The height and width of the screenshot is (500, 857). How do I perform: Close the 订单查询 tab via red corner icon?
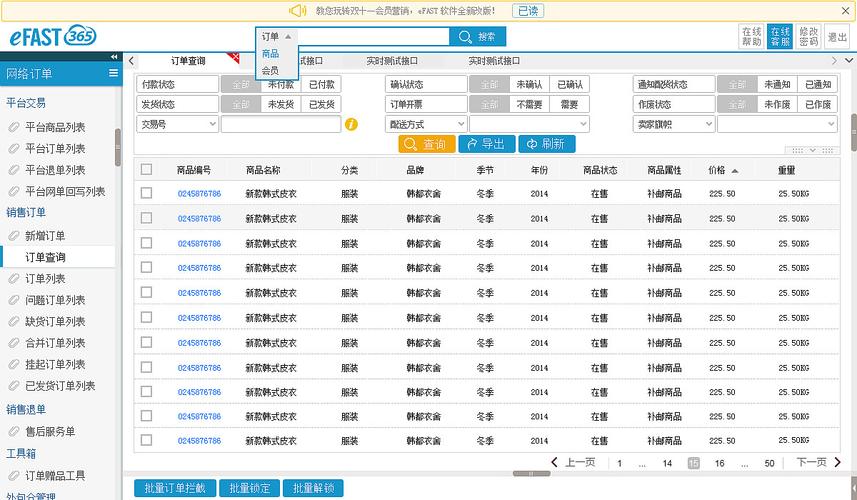(x=234, y=57)
